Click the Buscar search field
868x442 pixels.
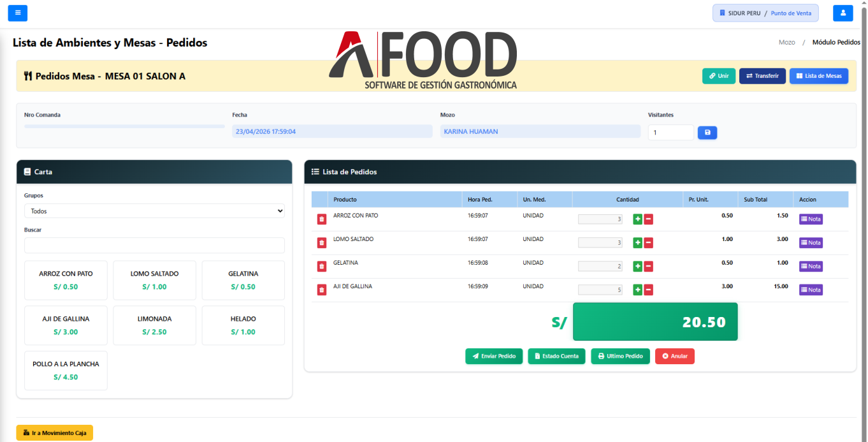(x=154, y=246)
